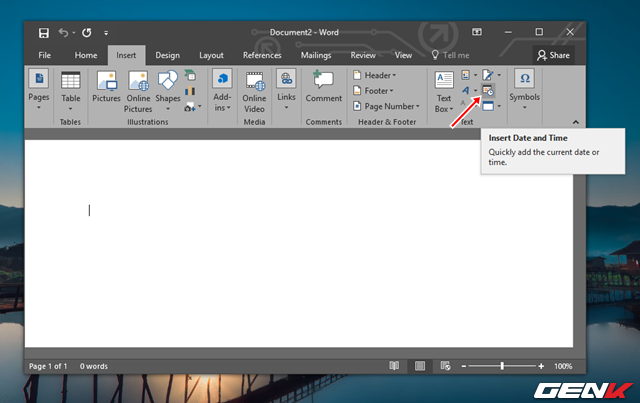Screen dimensions: 640x403
Task: Click the Insert Date and Time icon
Action: pyautogui.click(x=488, y=90)
